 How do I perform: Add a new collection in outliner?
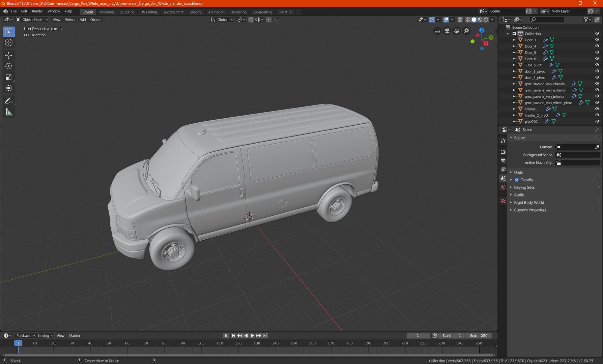pyautogui.click(x=597, y=20)
